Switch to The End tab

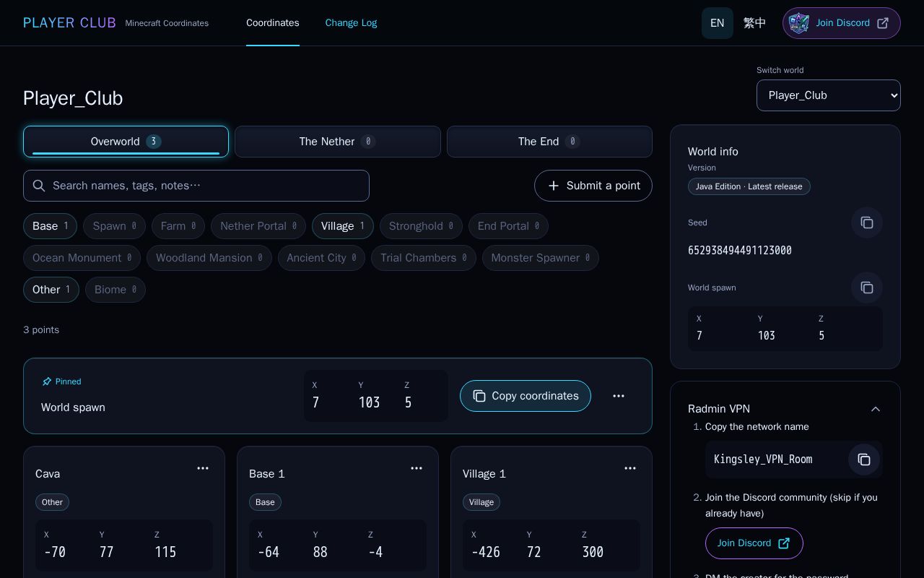coord(549,142)
